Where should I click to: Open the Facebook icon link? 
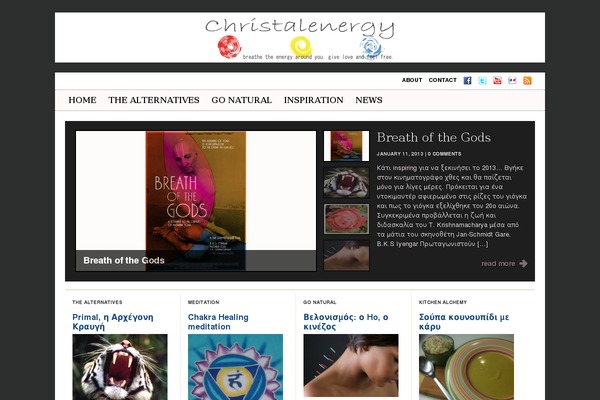click(x=467, y=80)
